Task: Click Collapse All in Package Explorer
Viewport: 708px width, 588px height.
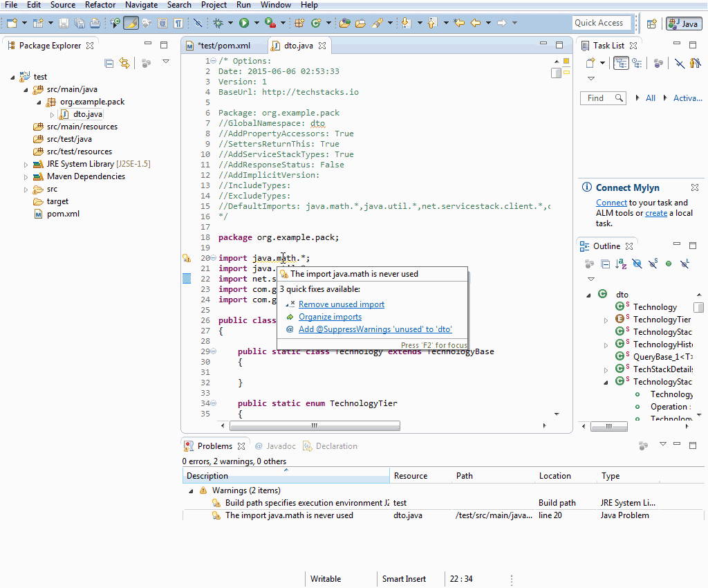Action: coord(109,63)
